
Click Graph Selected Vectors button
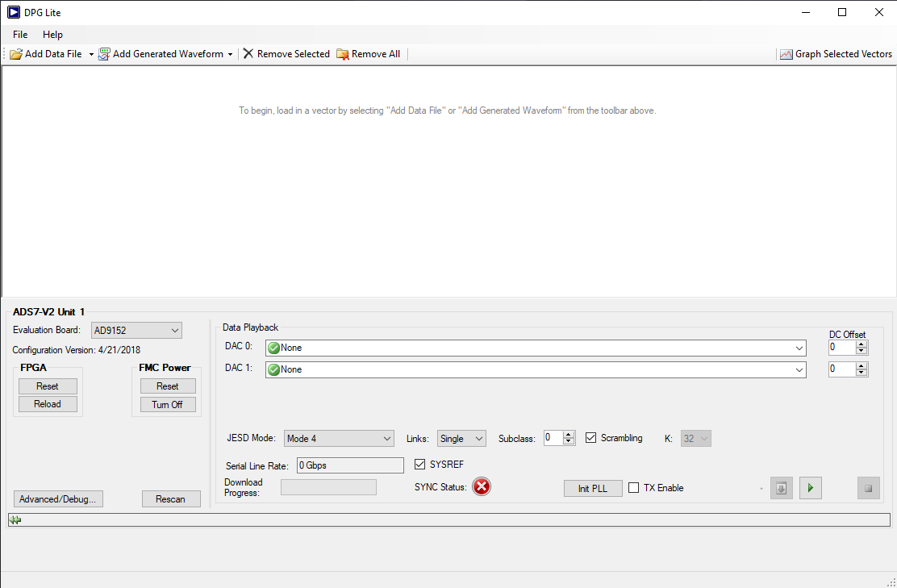tap(836, 54)
